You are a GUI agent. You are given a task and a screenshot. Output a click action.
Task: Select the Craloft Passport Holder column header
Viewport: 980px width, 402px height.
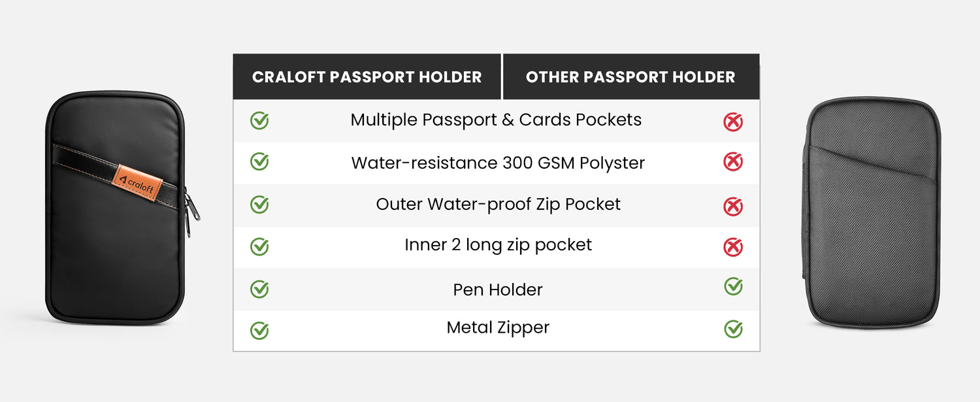[367, 77]
